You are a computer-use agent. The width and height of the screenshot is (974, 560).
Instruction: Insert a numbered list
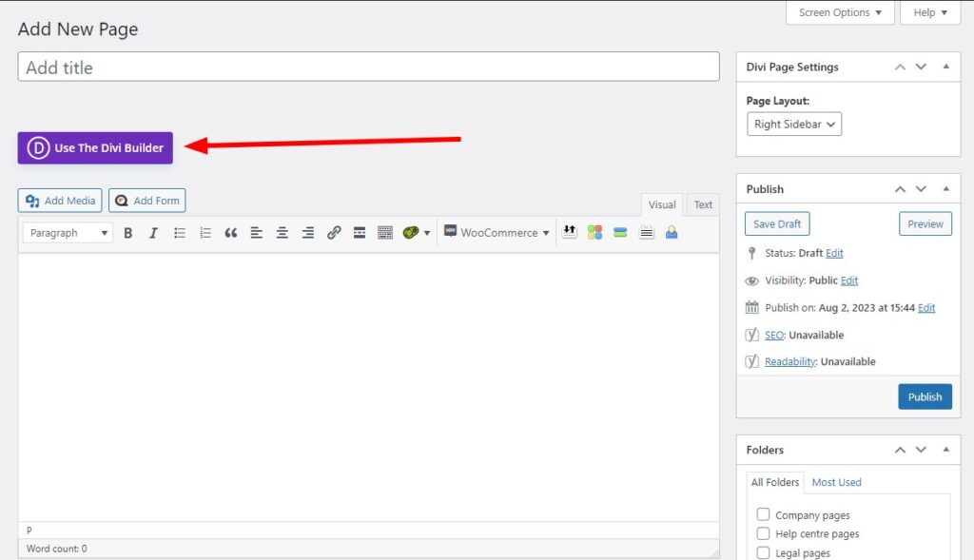coord(205,233)
